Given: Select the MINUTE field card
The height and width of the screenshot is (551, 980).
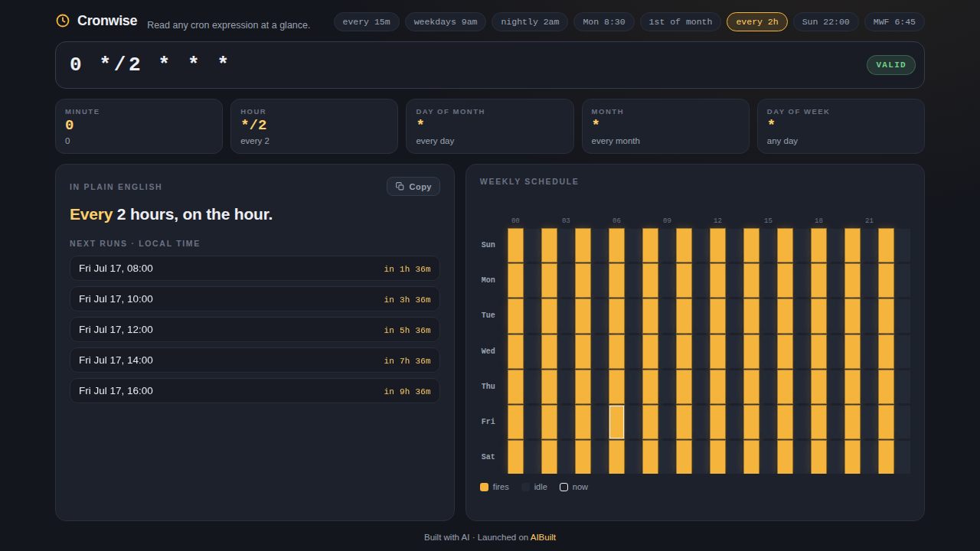Looking at the screenshot, I should point(139,126).
